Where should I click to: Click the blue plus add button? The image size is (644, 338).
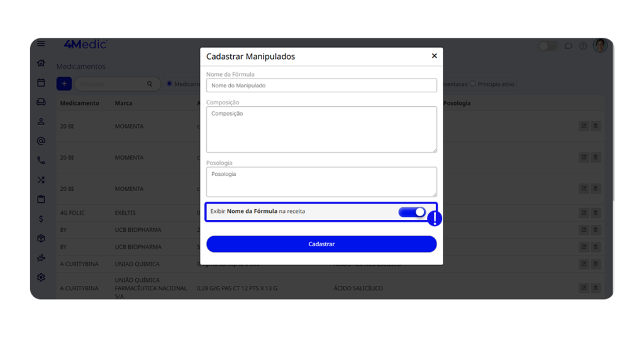(64, 84)
